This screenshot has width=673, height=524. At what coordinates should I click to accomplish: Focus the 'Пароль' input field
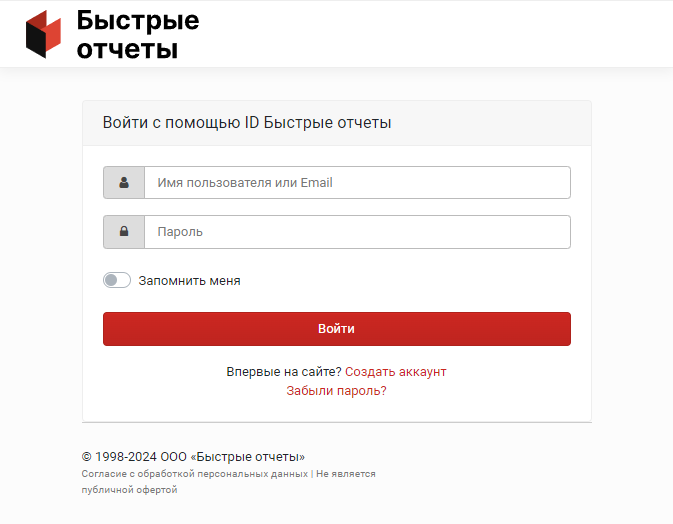point(357,232)
